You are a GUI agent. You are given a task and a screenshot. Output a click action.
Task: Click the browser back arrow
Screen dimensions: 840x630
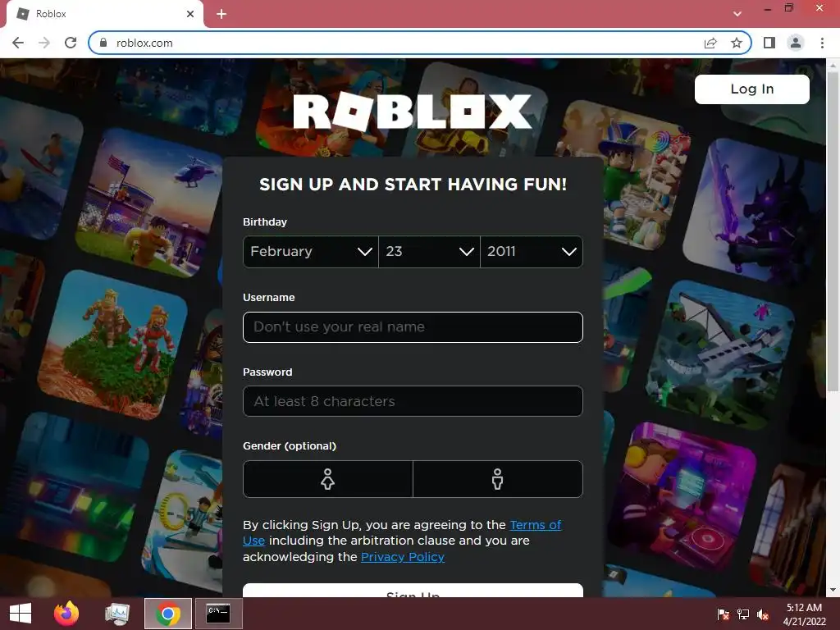[x=18, y=43]
